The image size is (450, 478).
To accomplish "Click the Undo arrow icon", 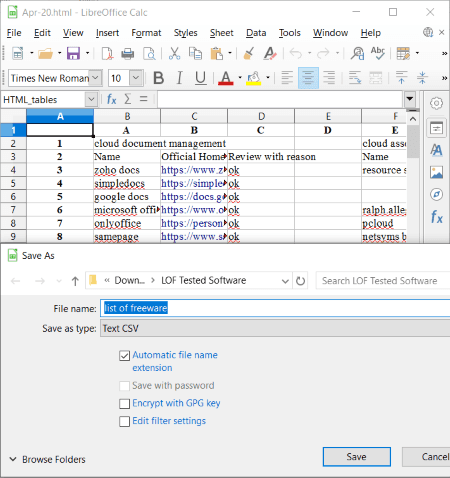I will point(296,53).
